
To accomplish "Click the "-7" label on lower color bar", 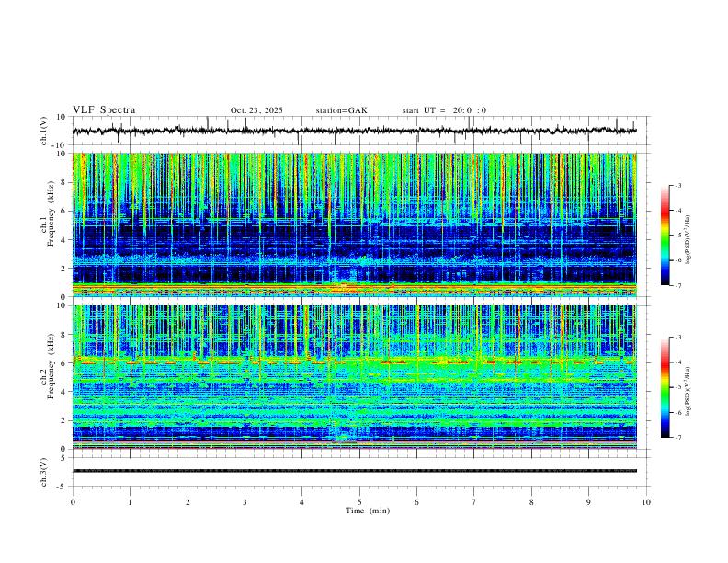I will (x=677, y=438).
